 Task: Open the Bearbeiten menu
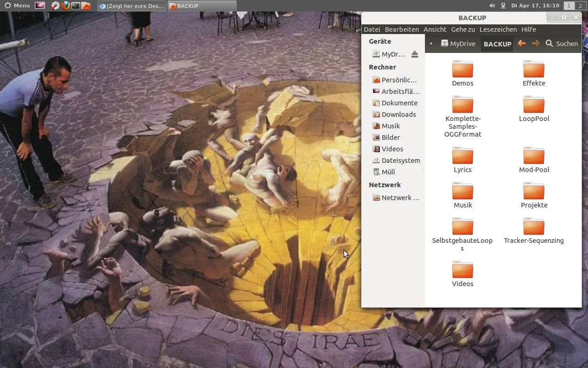tap(402, 29)
